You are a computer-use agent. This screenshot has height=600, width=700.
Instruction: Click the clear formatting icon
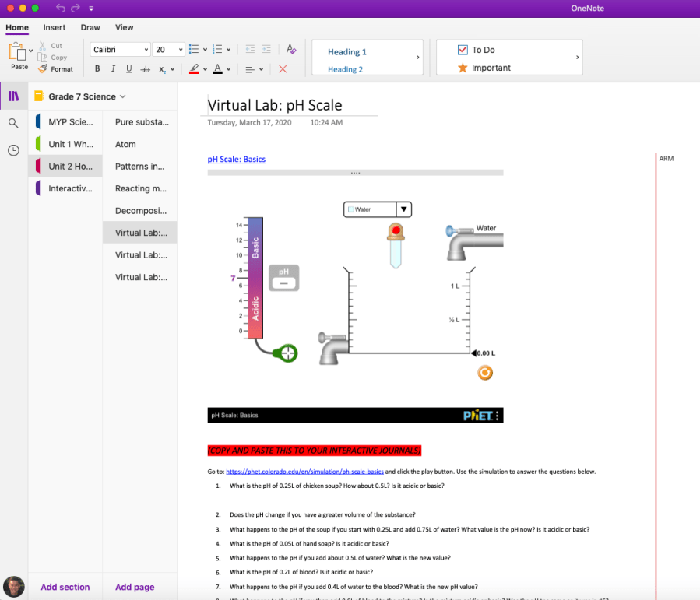pos(291,49)
